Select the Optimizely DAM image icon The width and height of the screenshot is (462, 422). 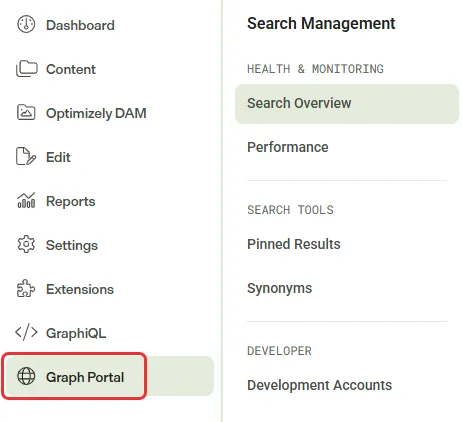(x=26, y=112)
